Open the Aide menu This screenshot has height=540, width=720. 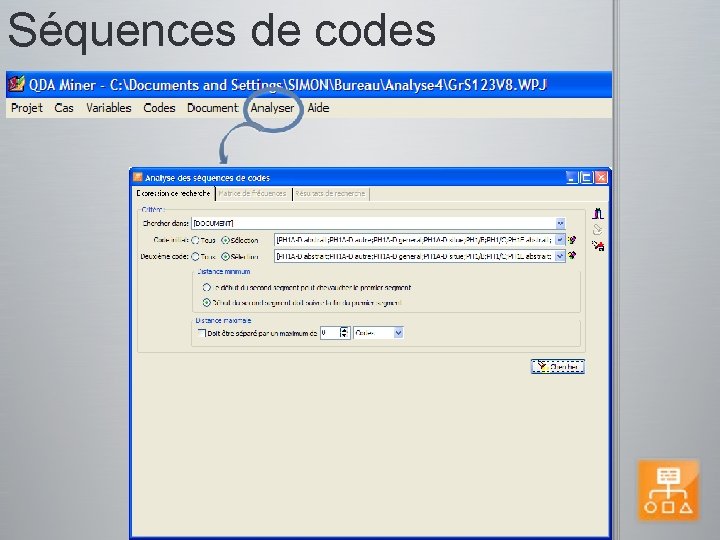(x=318, y=108)
